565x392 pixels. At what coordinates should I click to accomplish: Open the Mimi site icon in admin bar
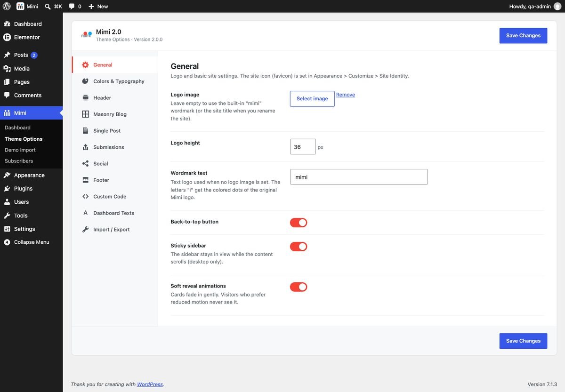tap(21, 6)
